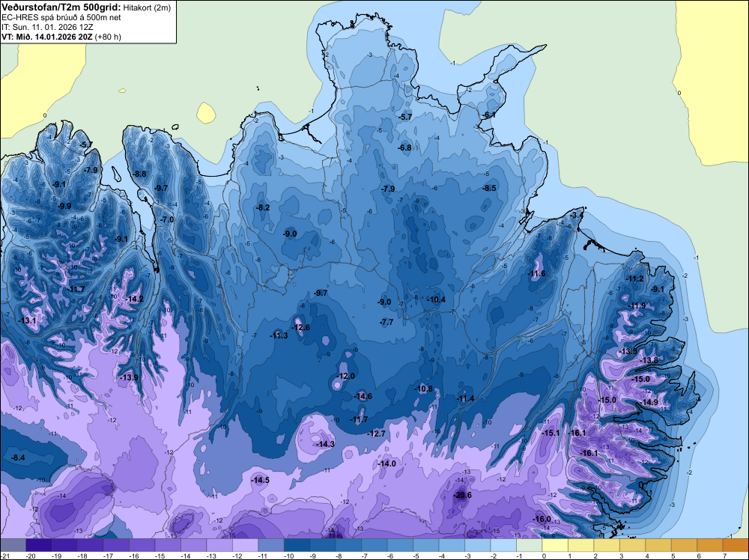Select the -11.4 temperature value
Image resolution: width=749 pixels, height=560 pixels.
[x=465, y=398]
